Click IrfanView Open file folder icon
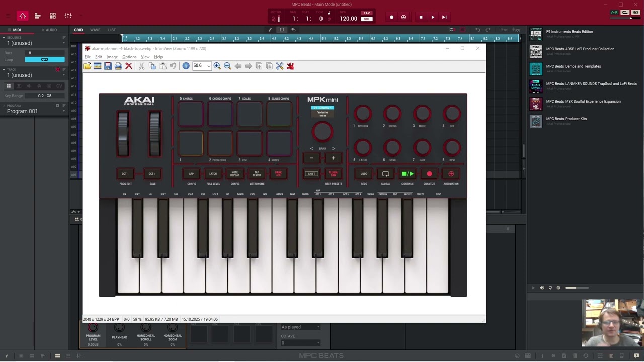The width and height of the screenshot is (644, 362). pyautogui.click(x=87, y=66)
